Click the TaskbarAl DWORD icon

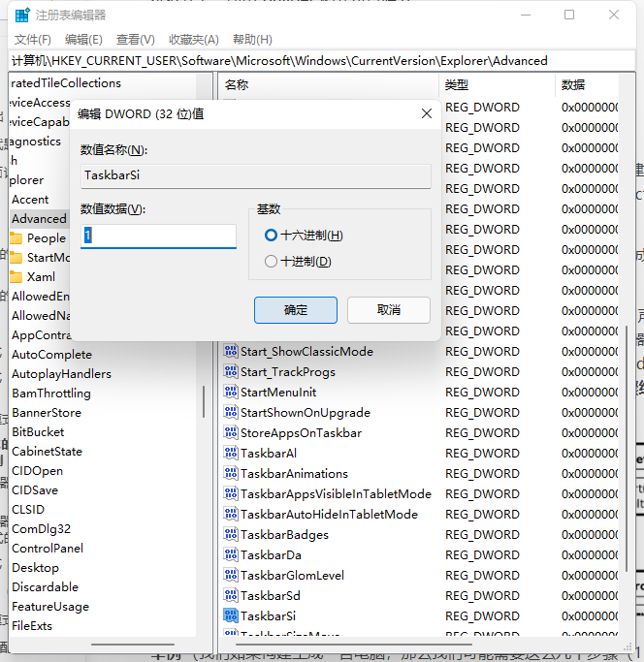[x=231, y=453]
